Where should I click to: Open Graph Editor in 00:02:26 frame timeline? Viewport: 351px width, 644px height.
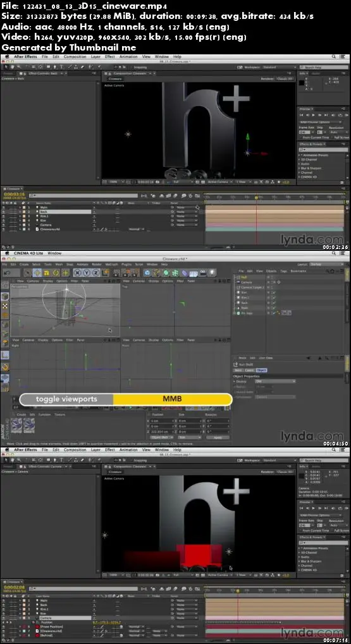pyautogui.click(x=199, y=196)
